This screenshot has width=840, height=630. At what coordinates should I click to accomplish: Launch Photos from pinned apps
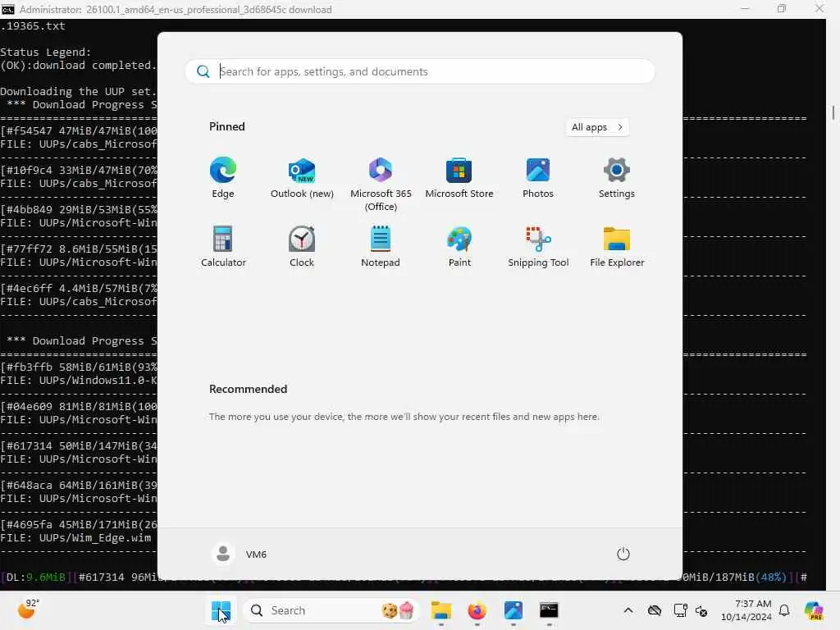click(538, 178)
